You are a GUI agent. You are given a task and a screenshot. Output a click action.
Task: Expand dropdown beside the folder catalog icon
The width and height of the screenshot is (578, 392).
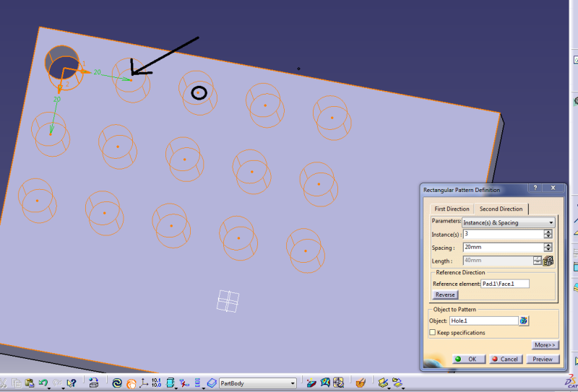pyautogui.click(x=403, y=388)
